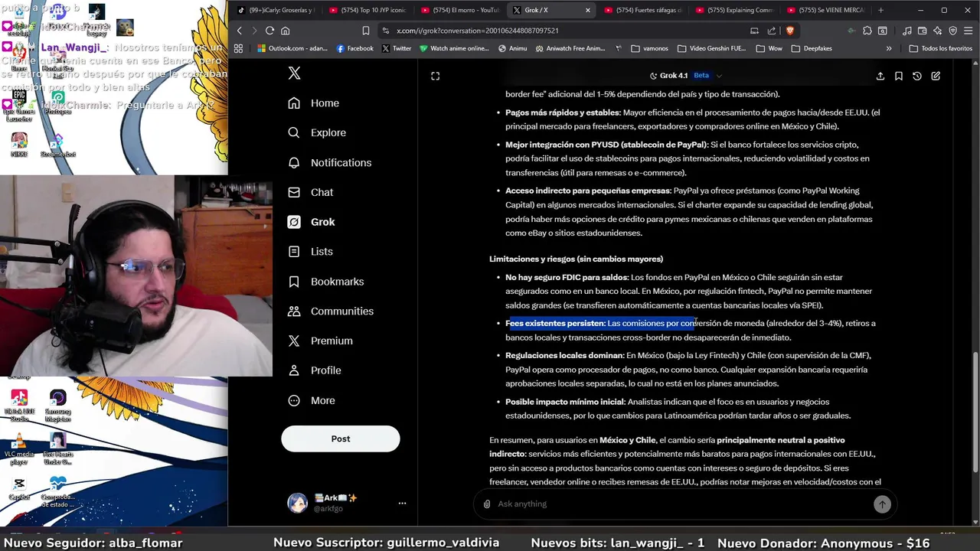Viewport: 980px width, 551px height.
Task: Reload the current page
Action: point(269,31)
